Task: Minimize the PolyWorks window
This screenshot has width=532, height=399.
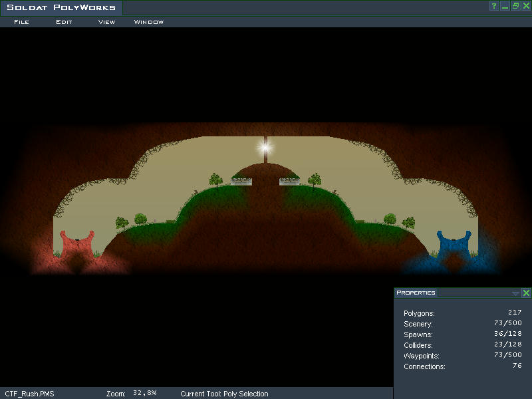Action: (505, 6)
